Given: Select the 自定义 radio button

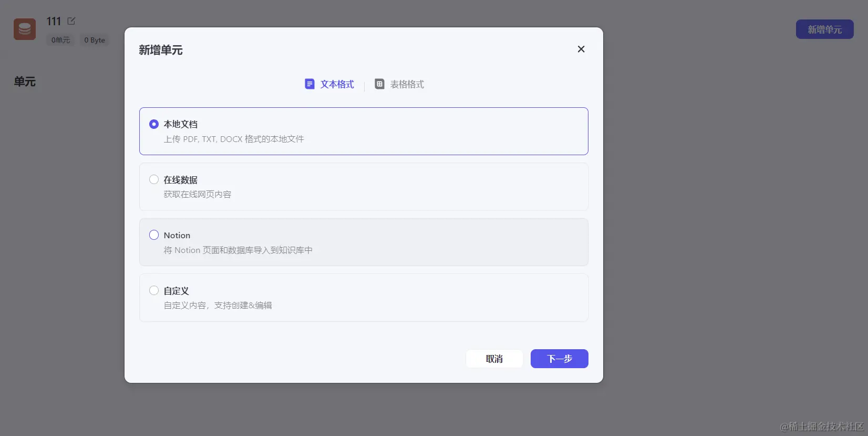Looking at the screenshot, I should point(154,290).
